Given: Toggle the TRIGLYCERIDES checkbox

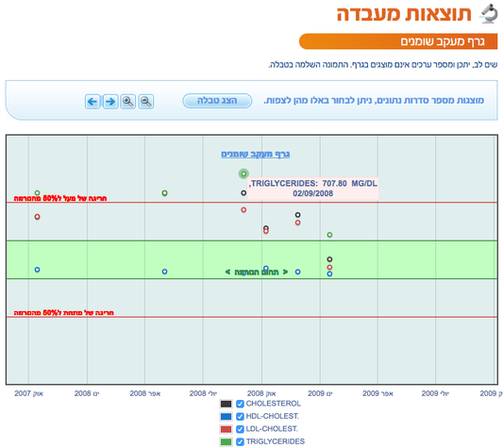Looking at the screenshot, I should tap(240, 442).
